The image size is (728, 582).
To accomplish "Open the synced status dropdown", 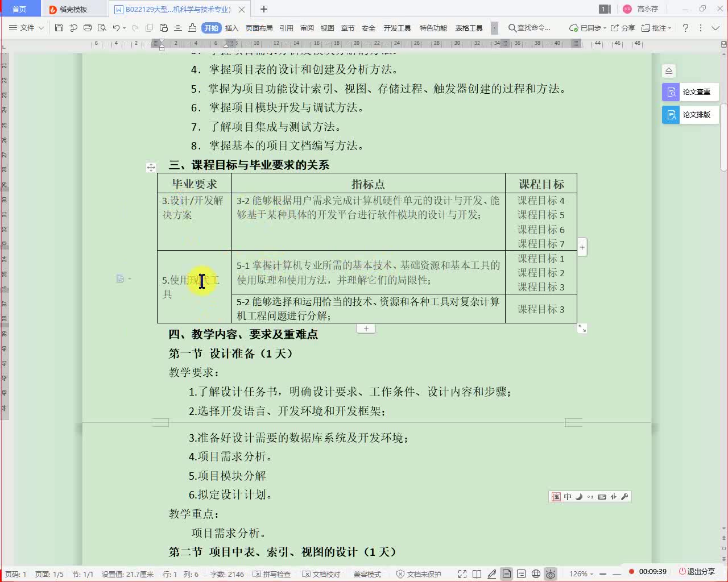I will tap(588, 28).
